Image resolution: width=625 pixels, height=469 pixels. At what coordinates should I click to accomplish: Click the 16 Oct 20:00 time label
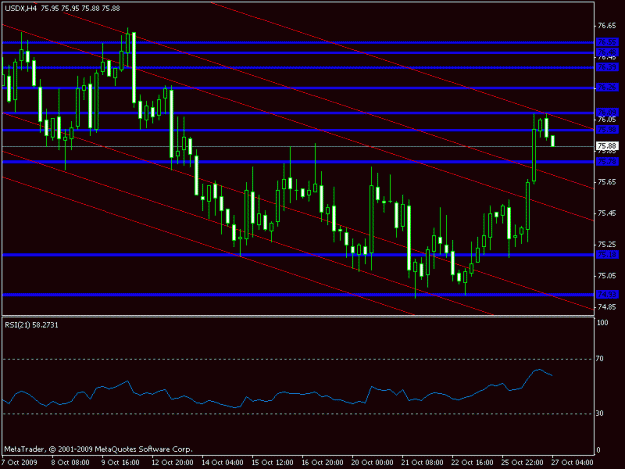(322, 462)
